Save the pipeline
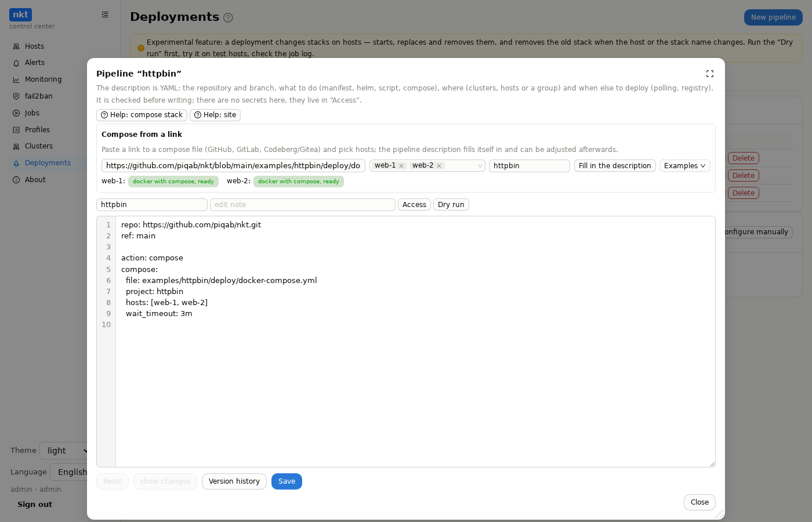Screen dimensions: 812x522 [287, 481]
